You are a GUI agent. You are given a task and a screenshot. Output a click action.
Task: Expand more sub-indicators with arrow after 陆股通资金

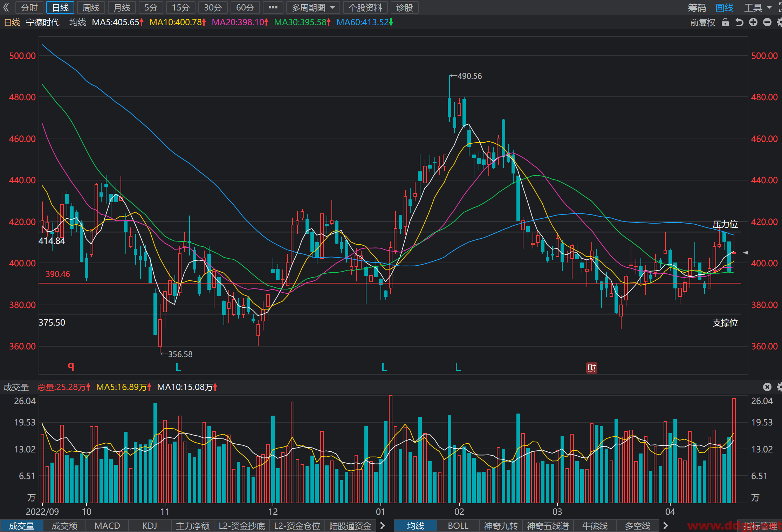tap(383, 526)
